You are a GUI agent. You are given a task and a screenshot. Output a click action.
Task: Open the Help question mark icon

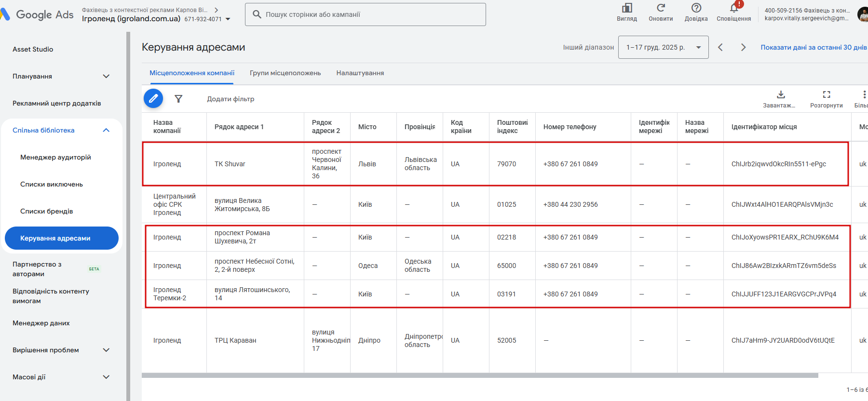click(x=696, y=8)
